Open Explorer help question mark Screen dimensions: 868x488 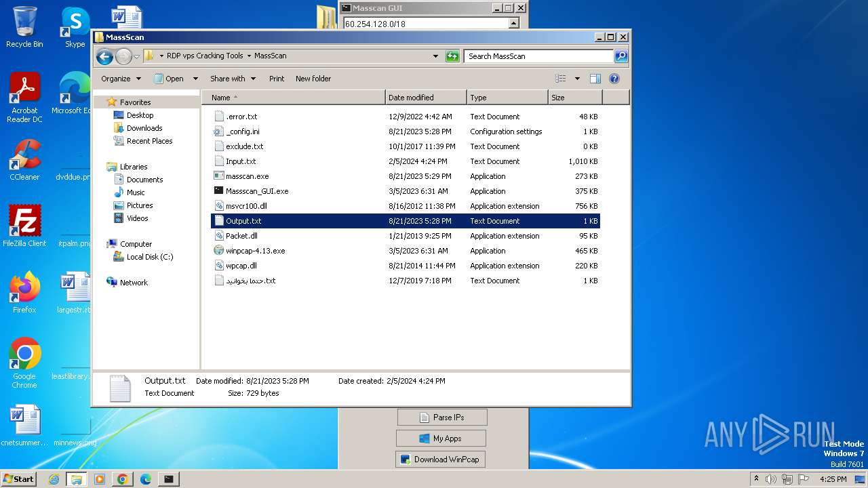(x=614, y=79)
